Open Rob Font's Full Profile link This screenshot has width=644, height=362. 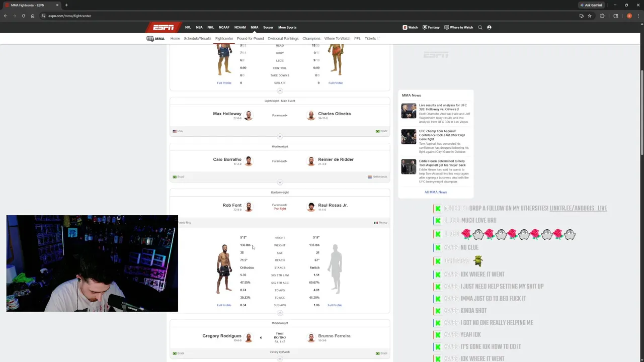click(224, 305)
